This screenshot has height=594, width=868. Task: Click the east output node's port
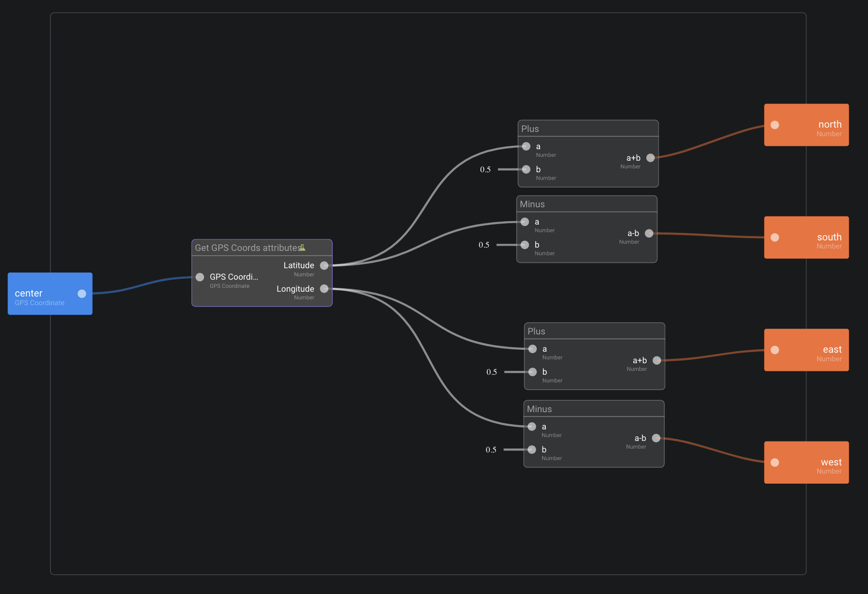[x=775, y=350]
